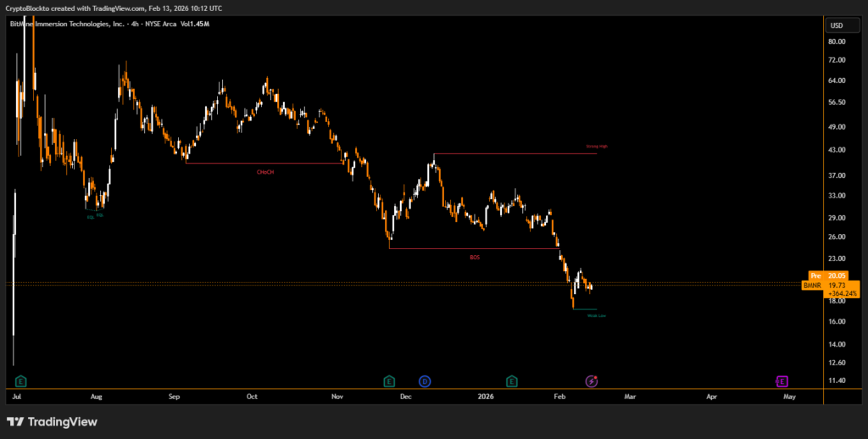Click the Strong High label
868x439 pixels.
tap(597, 147)
